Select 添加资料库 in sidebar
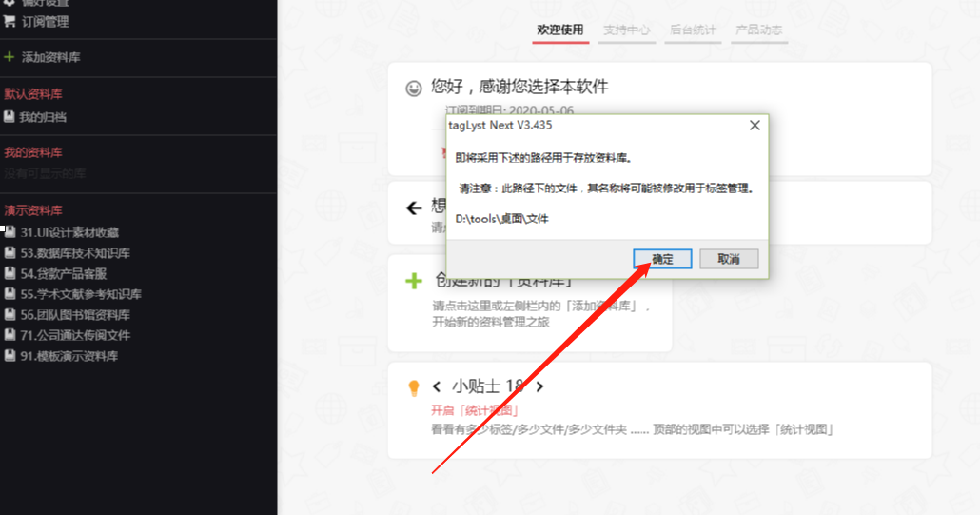Viewport: 980px width, 515px height. coord(50,57)
